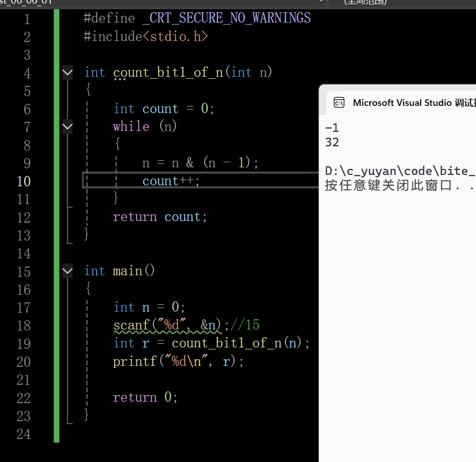
Task: Click the _CRT_SECURE_NO_WARNINGS macro text
Action: [226, 18]
